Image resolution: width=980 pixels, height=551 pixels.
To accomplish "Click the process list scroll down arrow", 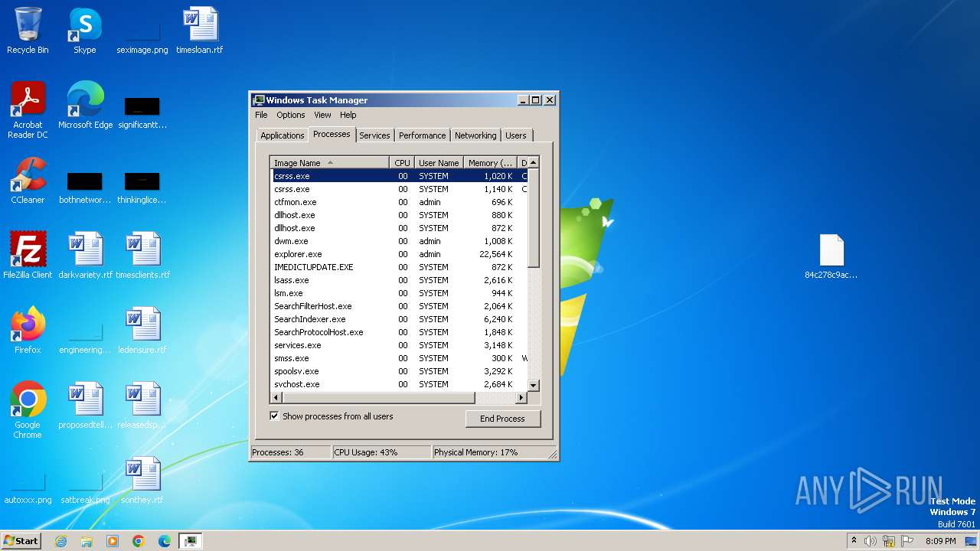I will point(534,385).
